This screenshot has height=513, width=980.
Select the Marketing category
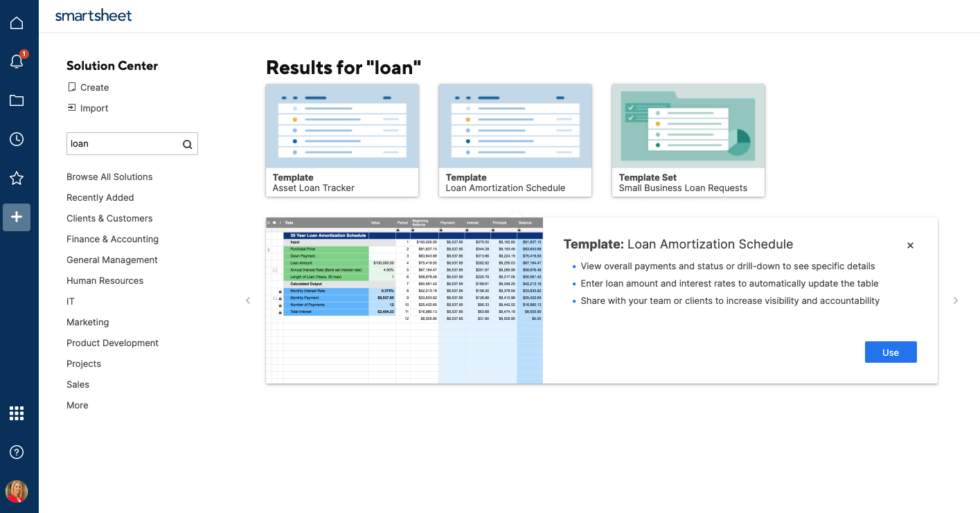click(88, 322)
